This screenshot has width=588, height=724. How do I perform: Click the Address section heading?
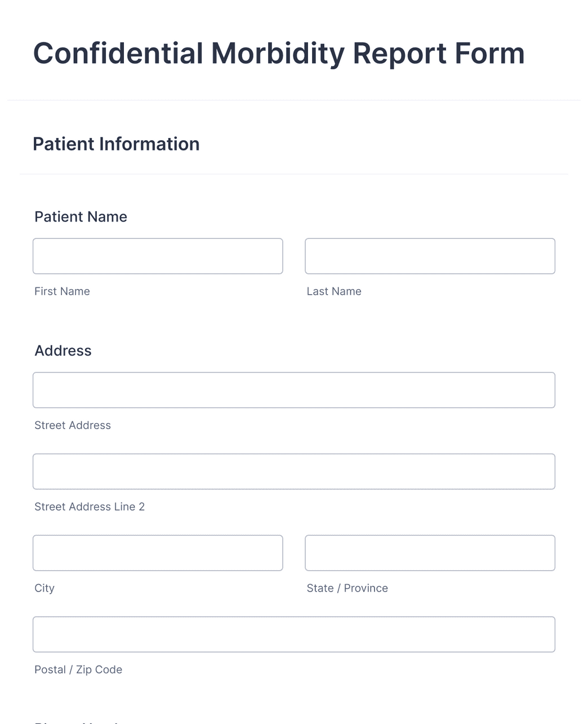[63, 350]
